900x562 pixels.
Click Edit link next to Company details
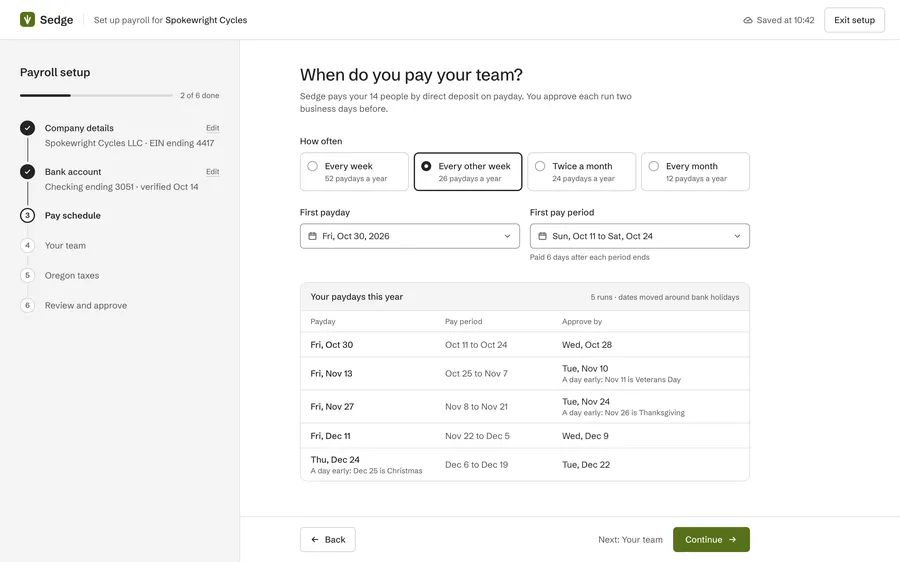(212, 128)
